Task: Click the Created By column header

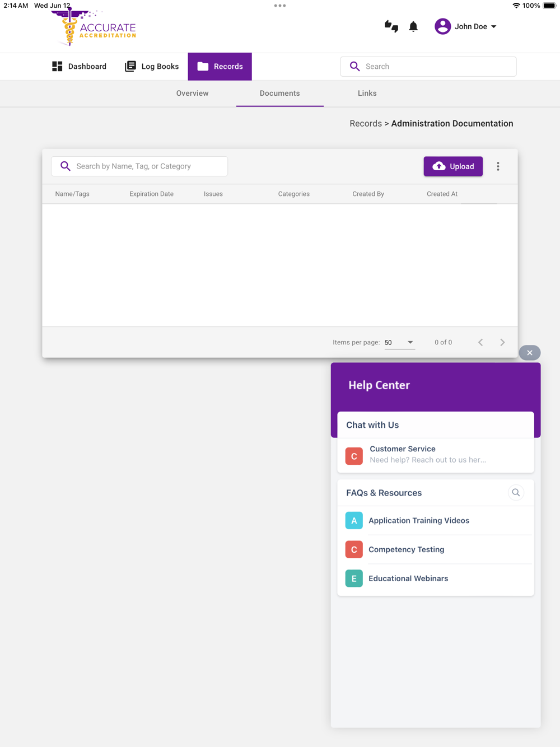Action: (x=368, y=194)
